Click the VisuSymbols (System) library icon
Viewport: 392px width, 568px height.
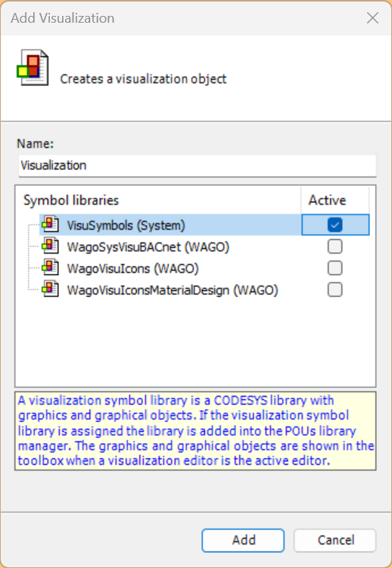[x=50, y=225]
